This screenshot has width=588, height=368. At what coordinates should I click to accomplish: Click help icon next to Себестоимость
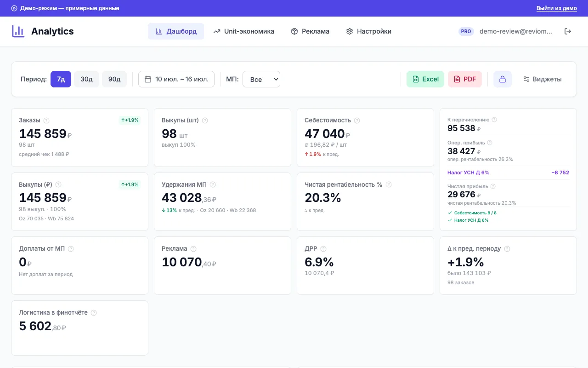(357, 121)
